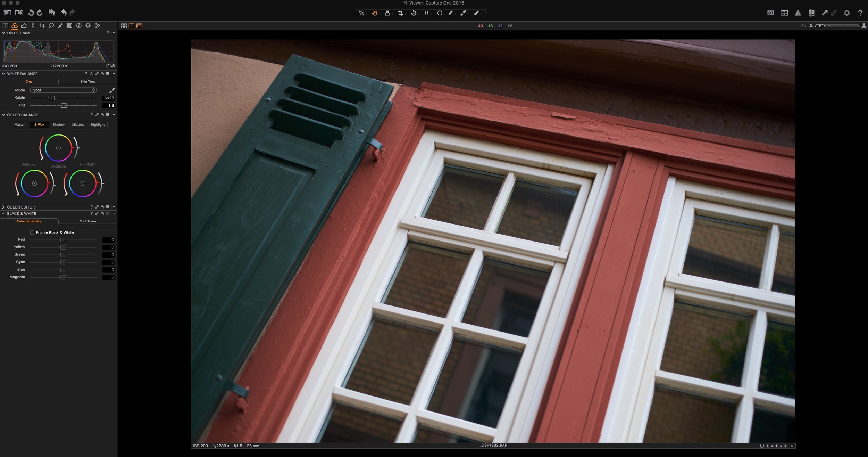Screen dimensions: 868x457
Task: Enable Black & White checkbox
Action: point(32,232)
